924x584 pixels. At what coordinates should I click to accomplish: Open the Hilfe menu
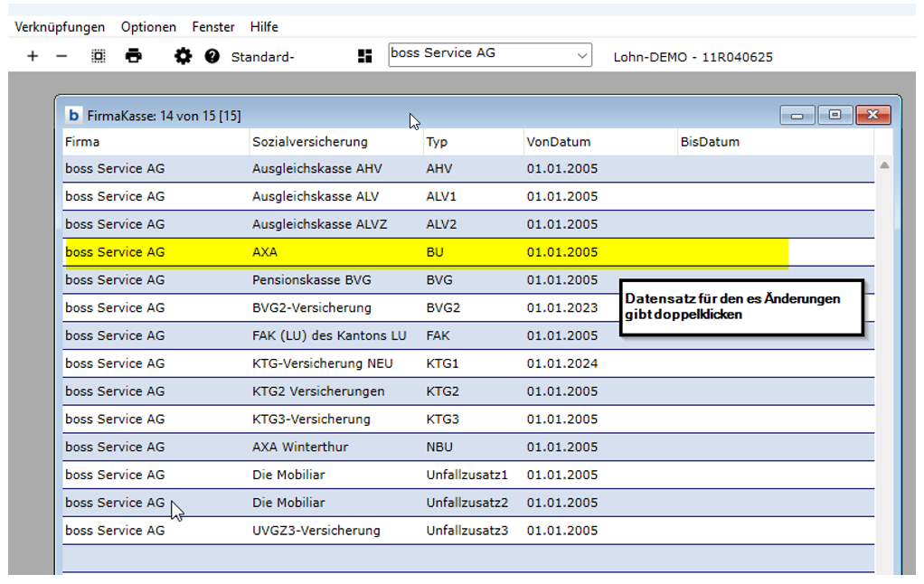(264, 27)
